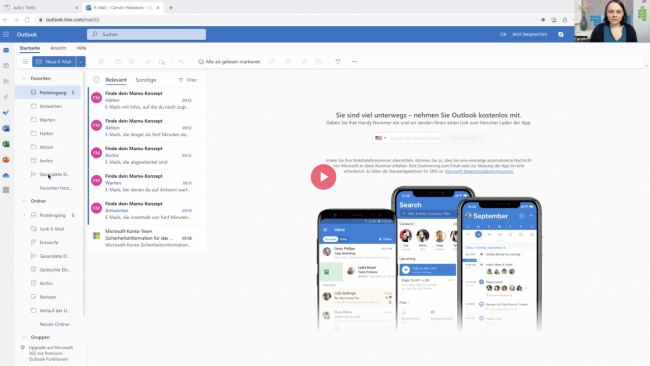Switch to the Trello browser tab

40,7
